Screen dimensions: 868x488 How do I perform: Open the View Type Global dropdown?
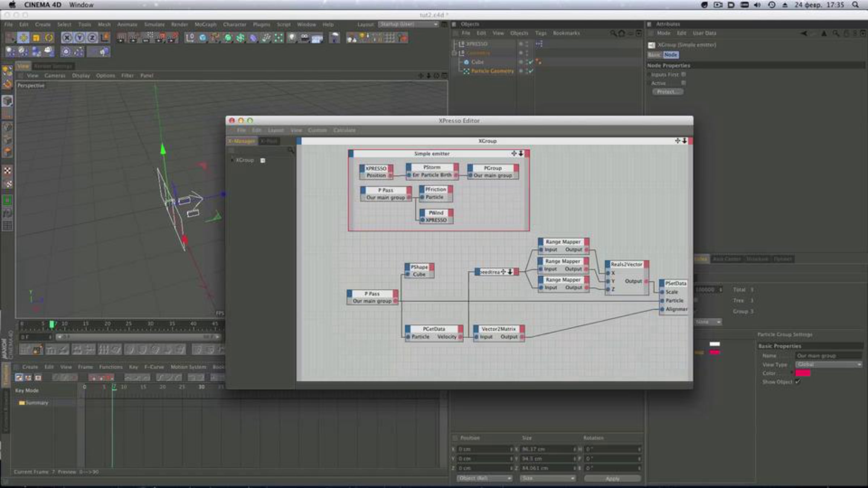[829, 364]
